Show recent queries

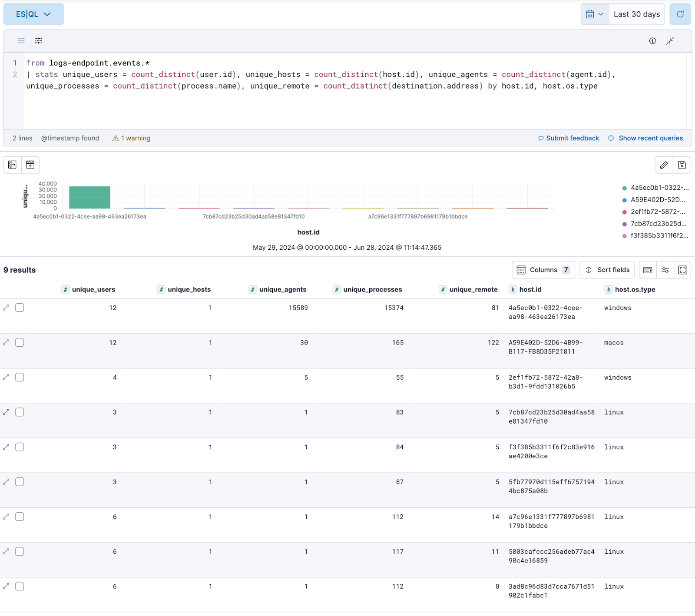pyautogui.click(x=645, y=138)
